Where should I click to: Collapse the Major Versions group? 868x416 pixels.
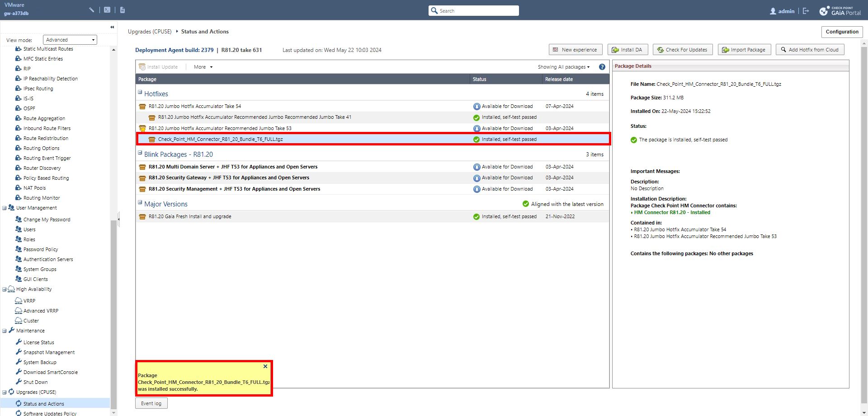tap(140, 202)
